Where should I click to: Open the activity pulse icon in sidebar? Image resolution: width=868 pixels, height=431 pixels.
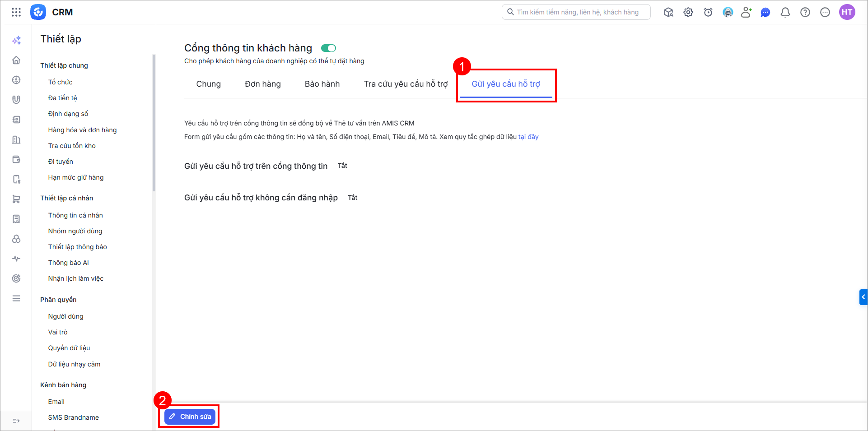click(16, 259)
